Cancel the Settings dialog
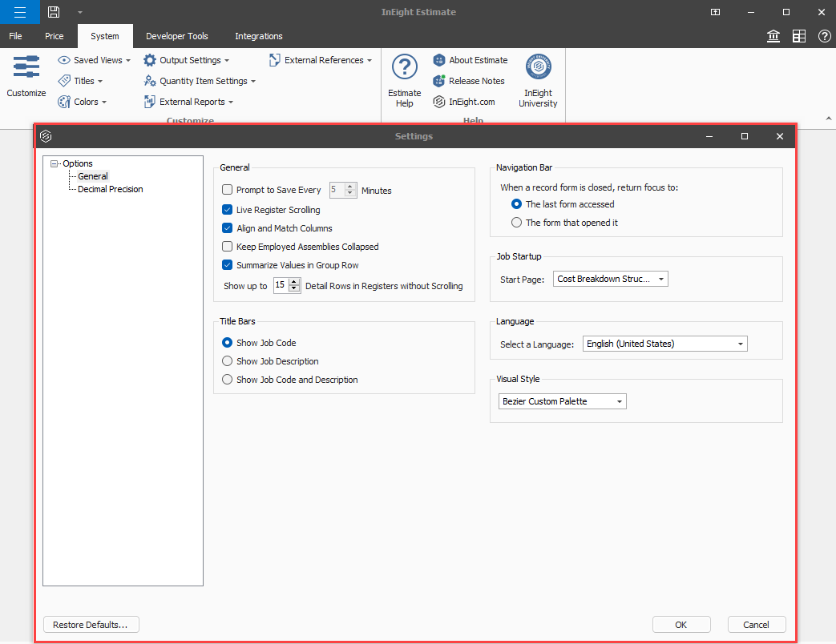 coord(757,625)
